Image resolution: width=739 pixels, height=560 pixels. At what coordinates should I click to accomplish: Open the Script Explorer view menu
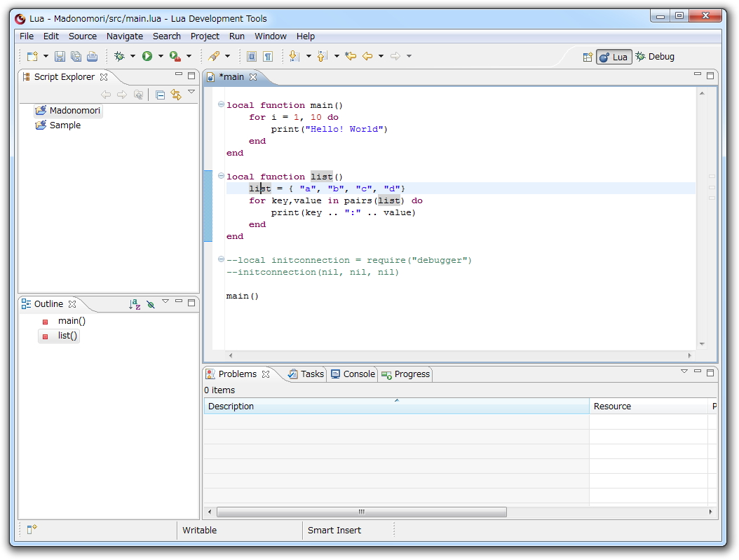click(191, 92)
